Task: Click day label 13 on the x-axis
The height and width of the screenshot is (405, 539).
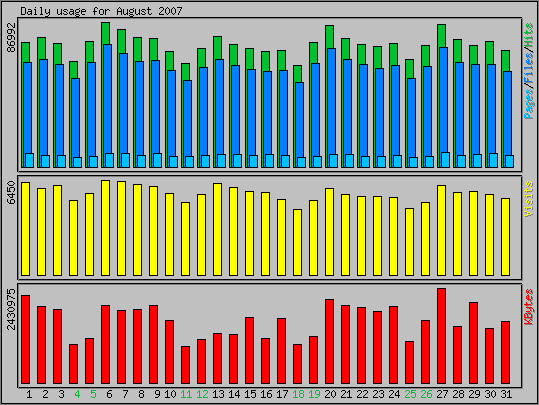Action: pos(218,394)
